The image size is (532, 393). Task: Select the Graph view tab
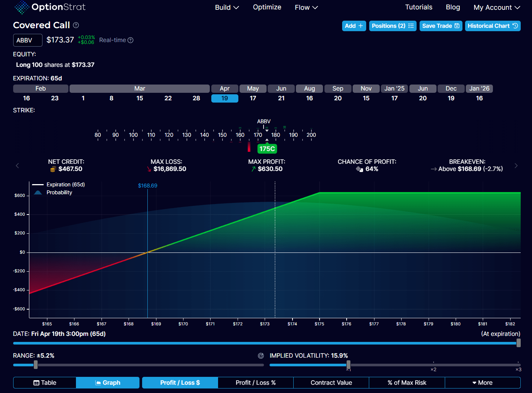pos(108,382)
